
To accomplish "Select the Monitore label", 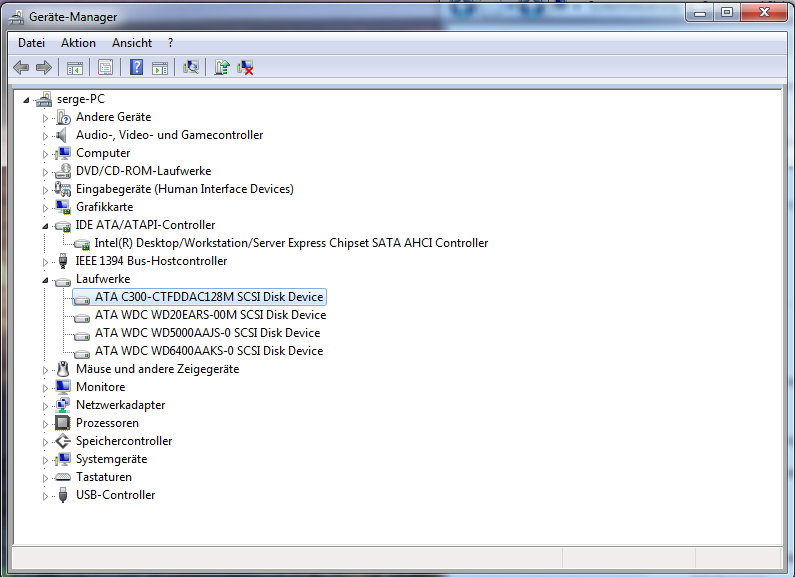I will (100, 387).
